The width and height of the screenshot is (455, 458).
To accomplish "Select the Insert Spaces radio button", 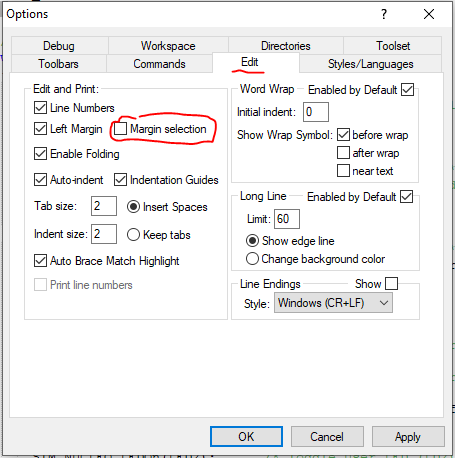I will [133, 207].
